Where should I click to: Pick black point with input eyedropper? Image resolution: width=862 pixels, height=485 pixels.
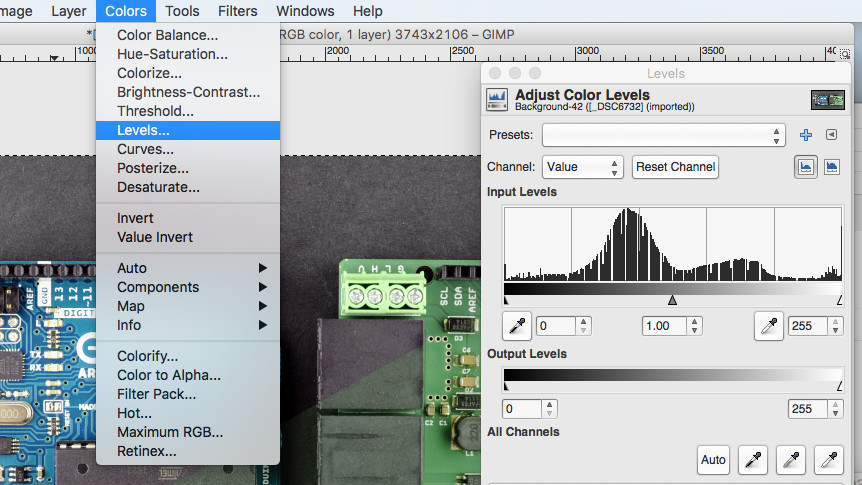pyautogui.click(x=517, y=325)
